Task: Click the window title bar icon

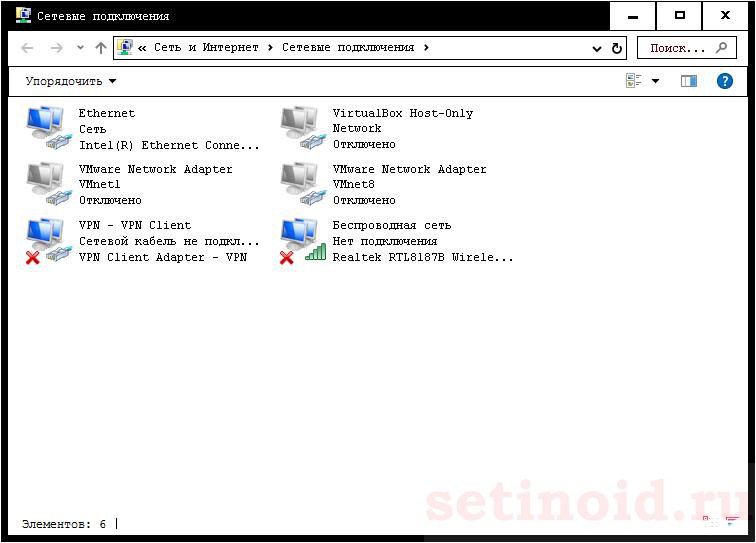Action: [x=23, y=15]
